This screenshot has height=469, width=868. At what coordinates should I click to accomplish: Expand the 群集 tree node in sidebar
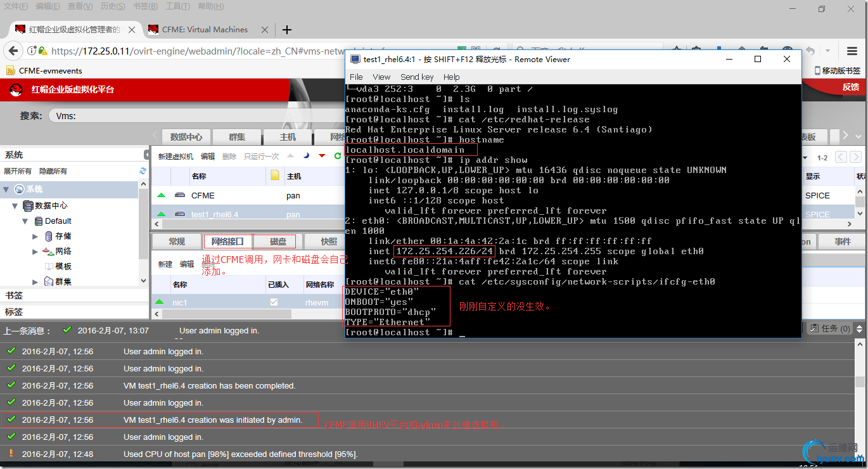pyautogui.click(x=35, y=281)
